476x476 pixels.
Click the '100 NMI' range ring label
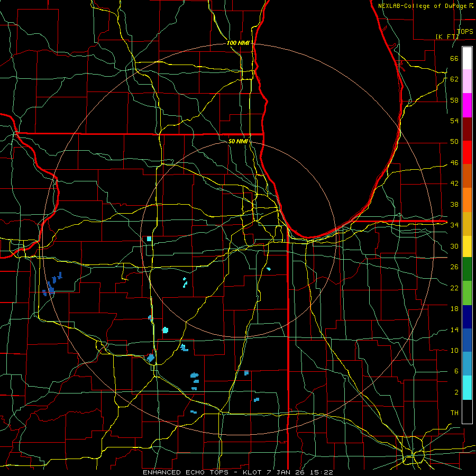pos(238,43)
